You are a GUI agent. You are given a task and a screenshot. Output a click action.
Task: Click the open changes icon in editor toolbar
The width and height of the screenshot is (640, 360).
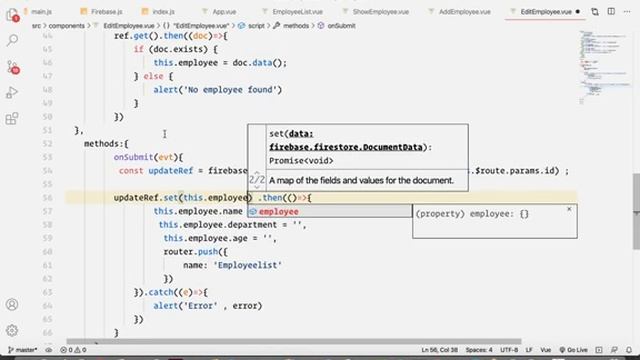595,12
